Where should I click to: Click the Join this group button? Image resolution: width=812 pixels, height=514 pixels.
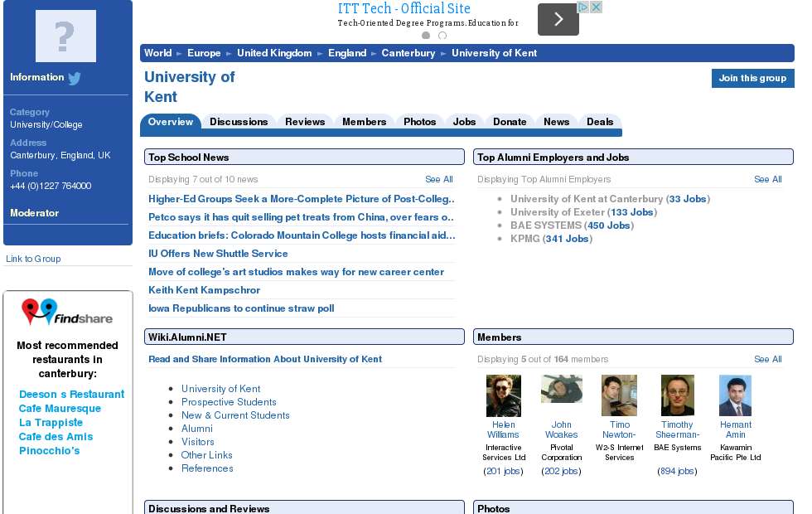click(752, 78)
